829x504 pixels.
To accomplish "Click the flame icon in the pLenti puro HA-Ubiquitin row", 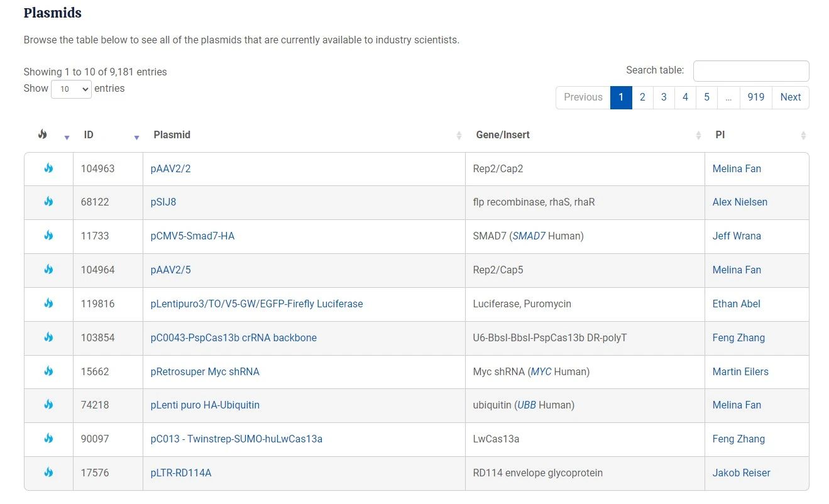I will coord(48,405).
